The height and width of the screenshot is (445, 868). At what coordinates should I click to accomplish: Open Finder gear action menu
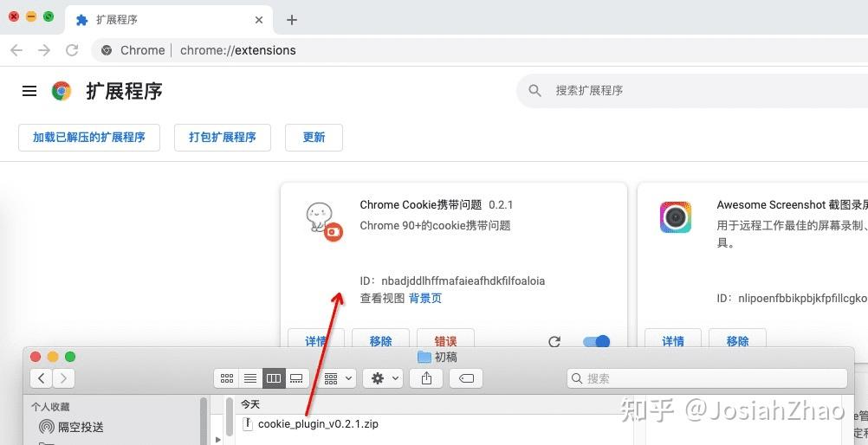(383, 378)
